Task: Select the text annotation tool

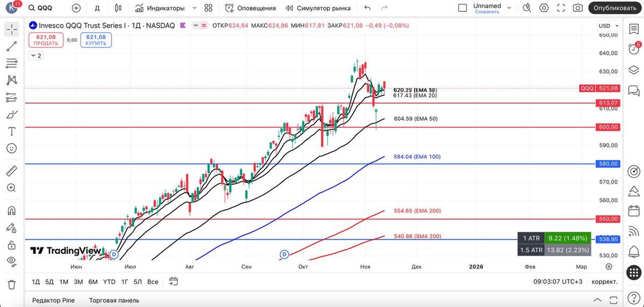Action: pyautogui.click(x=11, y=131)
